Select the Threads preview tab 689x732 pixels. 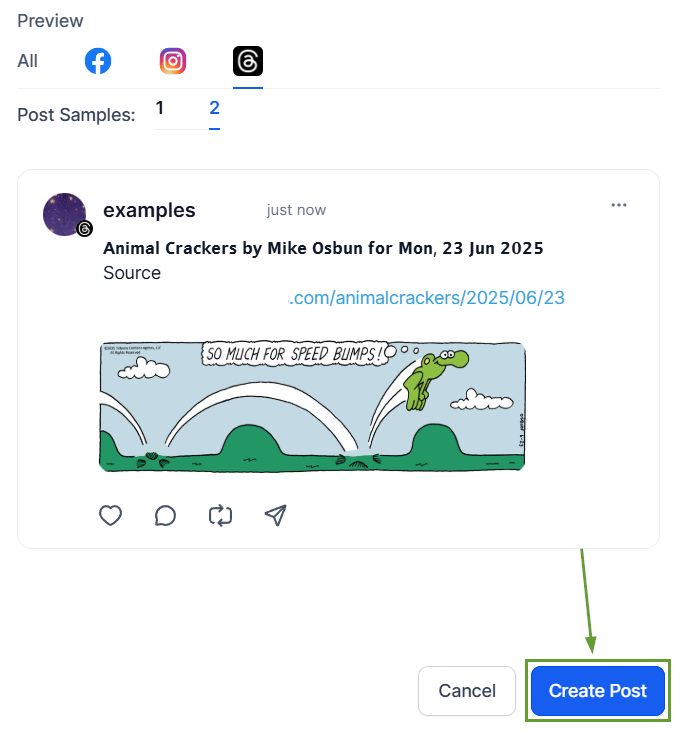click(x=248, y=61)
